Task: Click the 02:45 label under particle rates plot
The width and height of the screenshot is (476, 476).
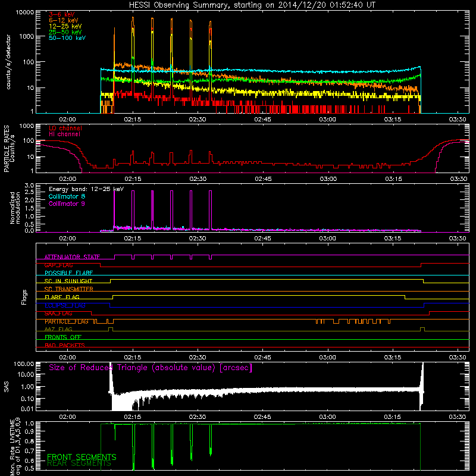Action: point(263,179)
